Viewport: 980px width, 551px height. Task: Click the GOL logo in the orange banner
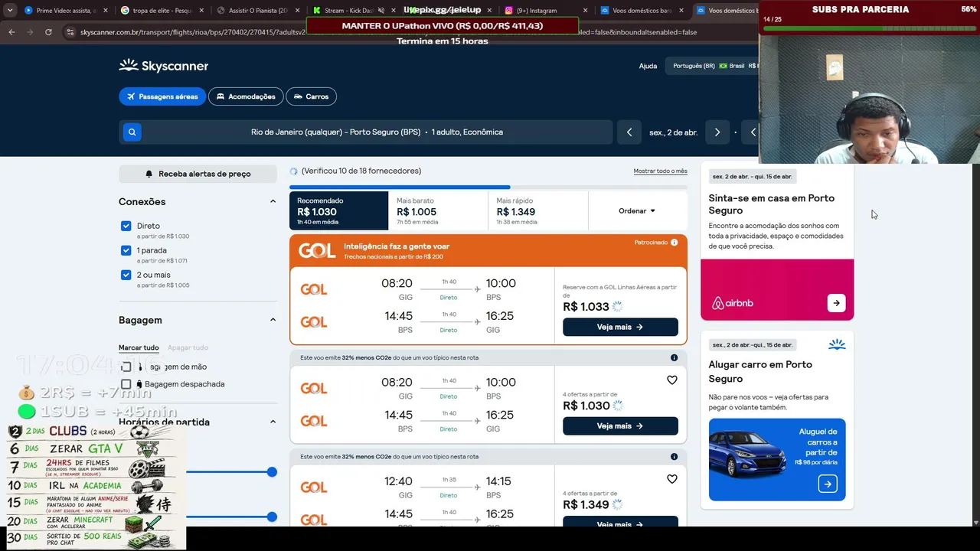[x=317, y=251]
